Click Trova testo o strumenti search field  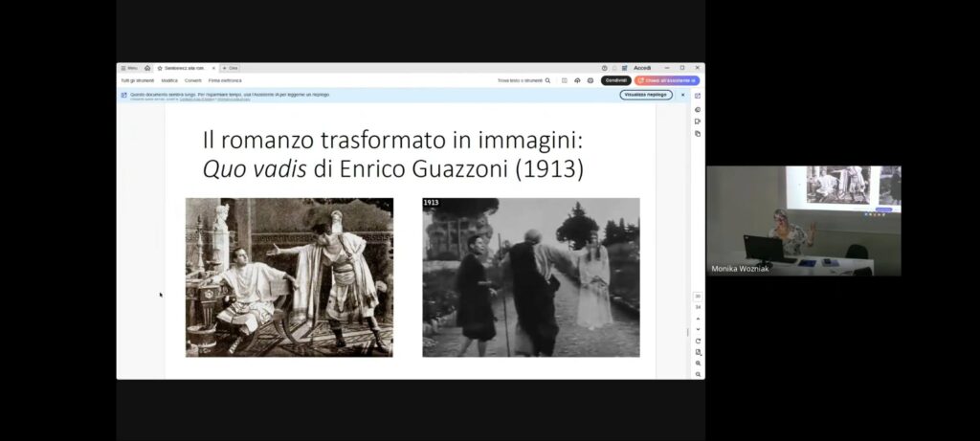(x=523, y=80)
